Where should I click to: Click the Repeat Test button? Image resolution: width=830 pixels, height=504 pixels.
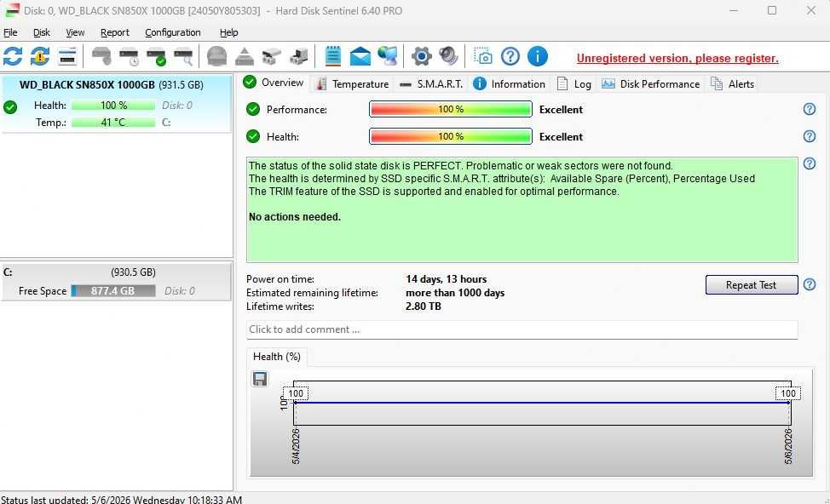coord(751,284)
